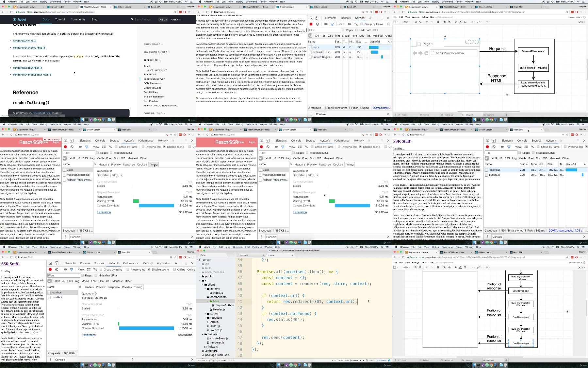
Task: Click the horizontal scrollbar in the 125% draw.io canvas
Action: click(488, 112)
